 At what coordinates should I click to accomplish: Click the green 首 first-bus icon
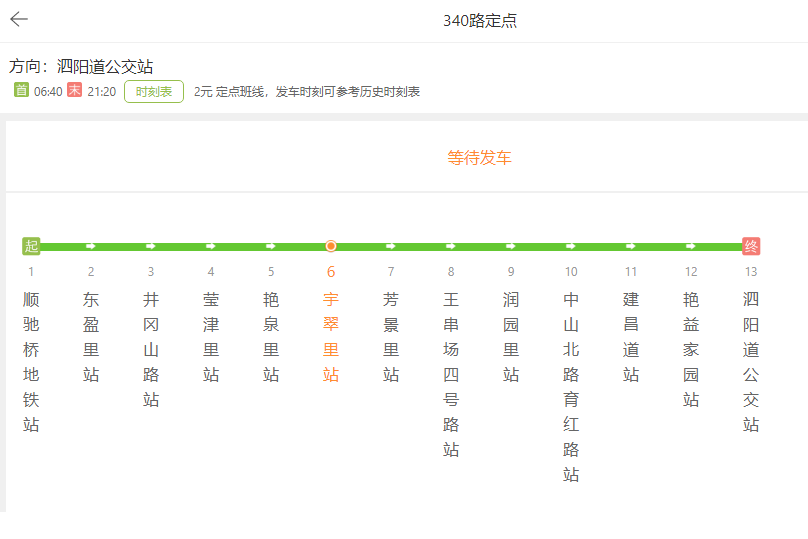[x=21, y=90]
